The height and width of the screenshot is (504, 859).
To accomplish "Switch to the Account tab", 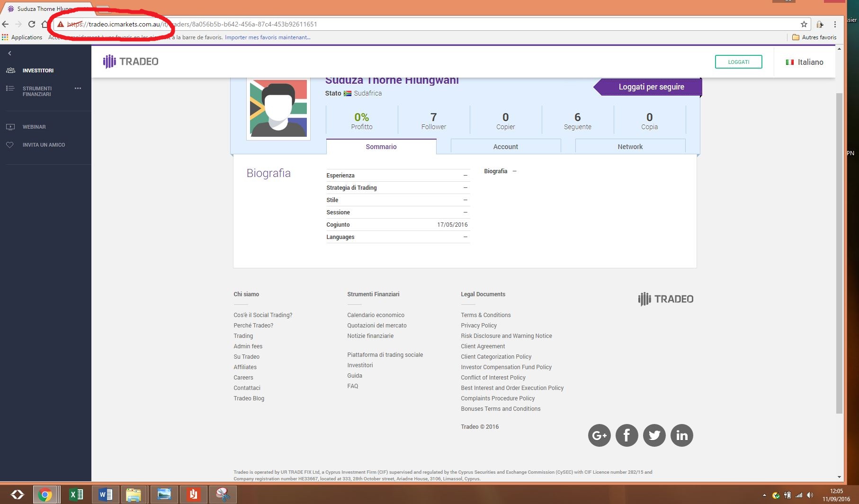I will (505, 147).
